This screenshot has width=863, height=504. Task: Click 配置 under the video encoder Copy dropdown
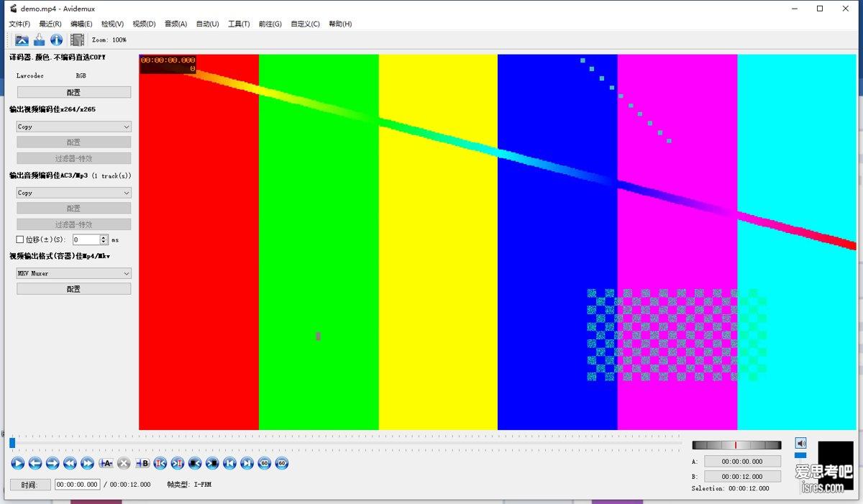coord(74,142)
